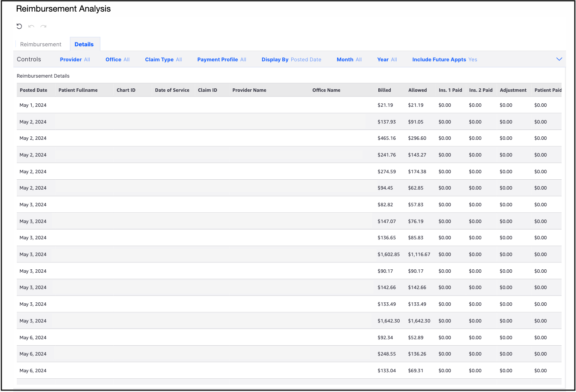Click the Allowed column header
576x392 pixels.
point(418,90)
